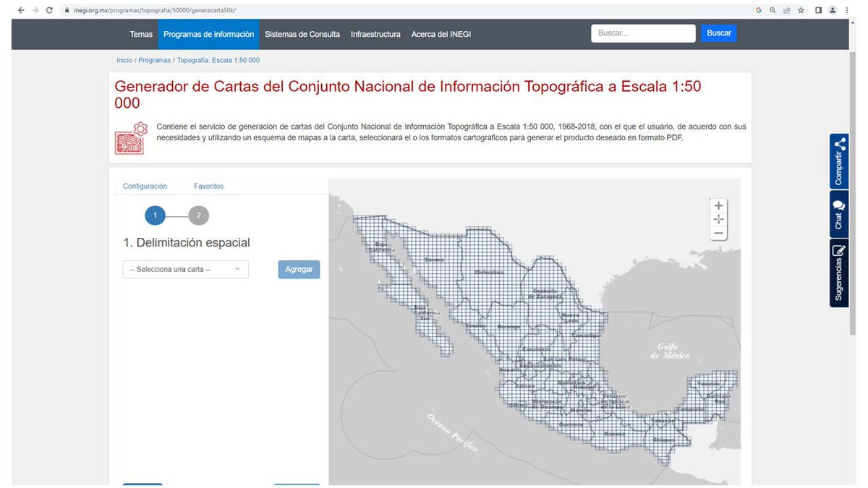Go back in browser history
Image resolution: width=868 pixels, height=488 pixels.
(x=20, y=10)
